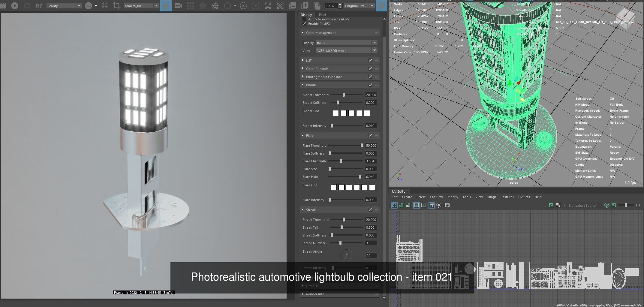Disable the Bloom section checkbox
Screen dimensions: 644x307
tap(370, 85)
